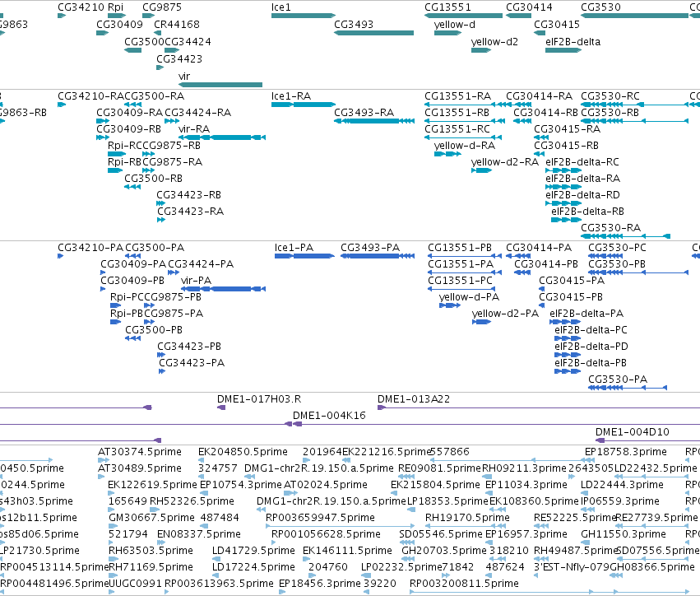Click the RP003200811.5prime EST label

464,584
